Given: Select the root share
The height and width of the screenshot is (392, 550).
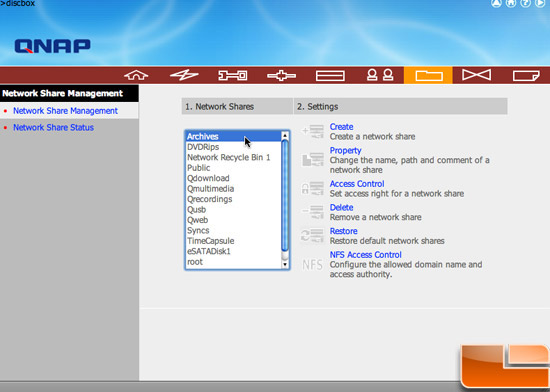Looking at the screenshot, I should (x=234, y=262).
